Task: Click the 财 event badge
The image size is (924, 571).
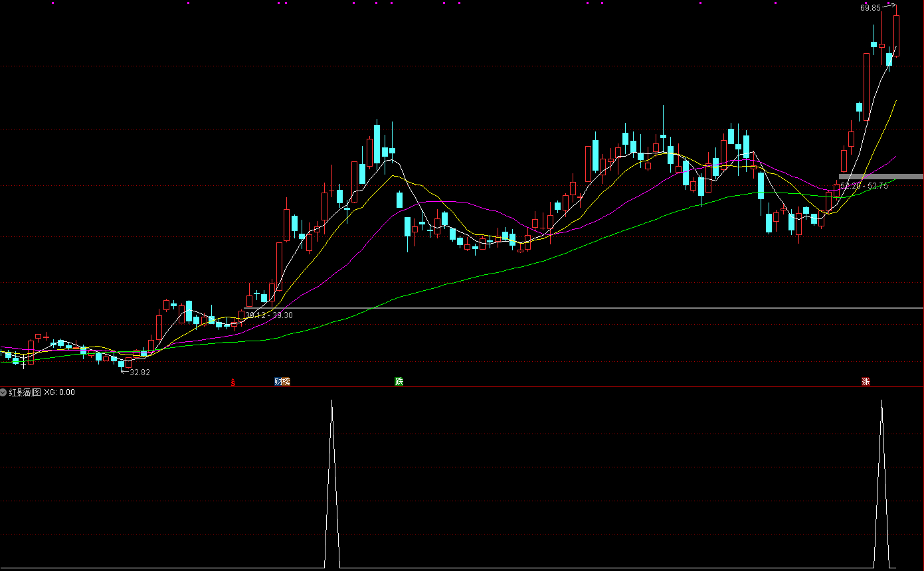Action: click(278, 381)
